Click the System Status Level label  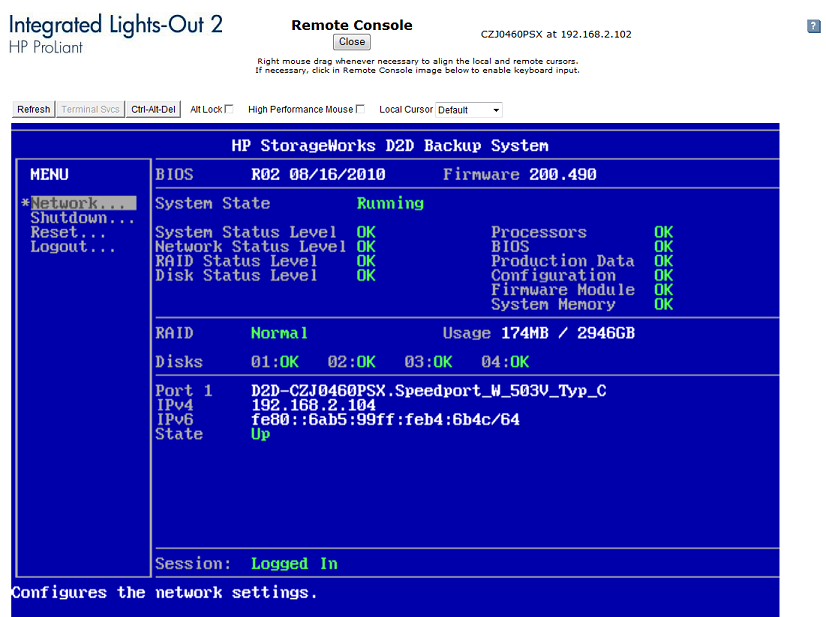(x=245, y=232)
